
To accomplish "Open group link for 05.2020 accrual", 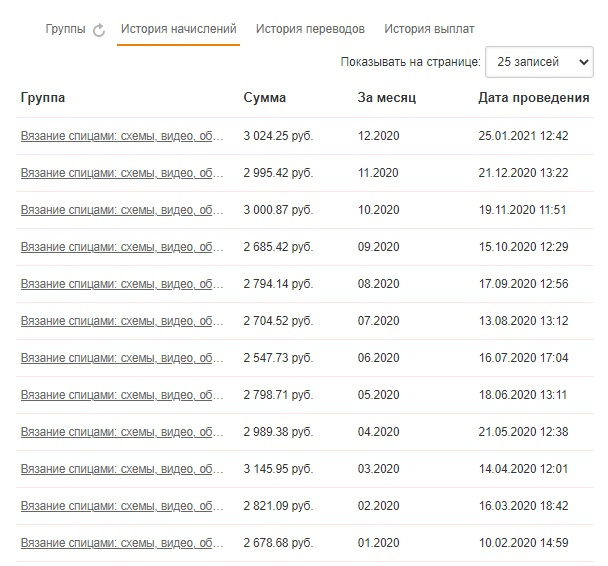I will [122, 395].
